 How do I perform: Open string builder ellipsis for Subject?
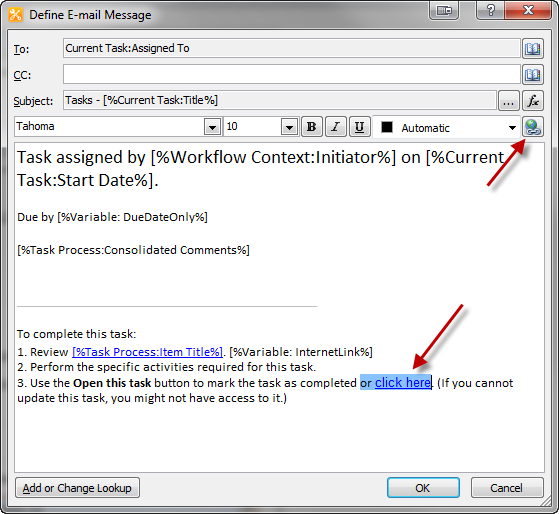point(508,101)
